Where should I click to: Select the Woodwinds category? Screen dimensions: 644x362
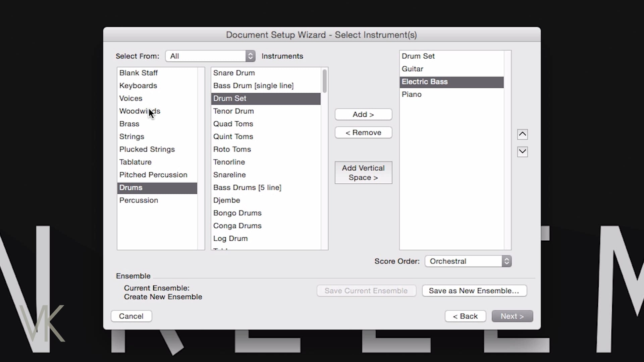tap(140, 111)
